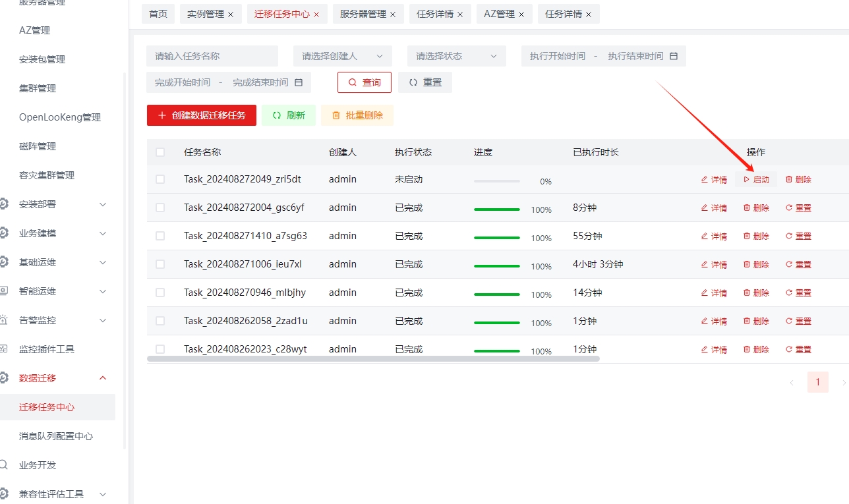Open OpenLooKeng管理 in the sidebar
This screenshot has width=849, height=504.
[60, 117]
